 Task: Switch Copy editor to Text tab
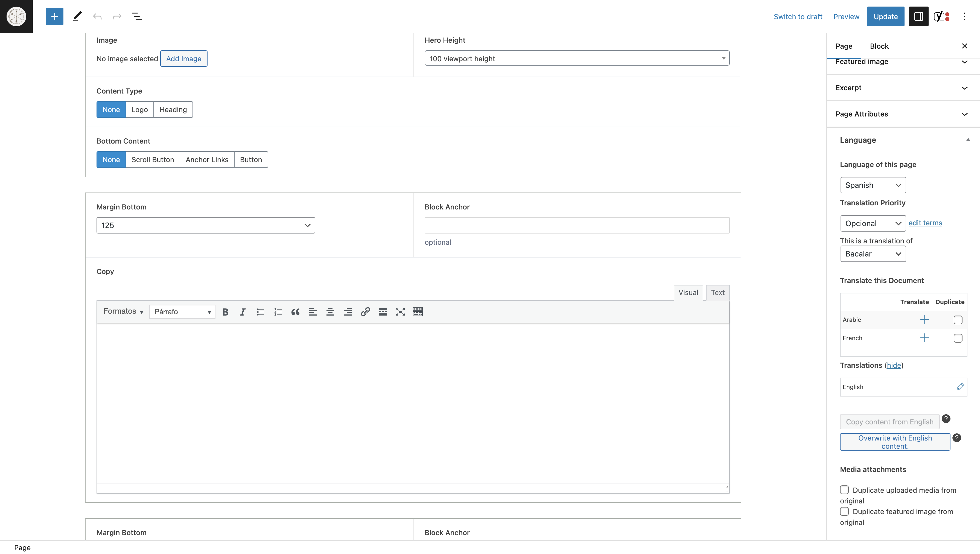717,293
